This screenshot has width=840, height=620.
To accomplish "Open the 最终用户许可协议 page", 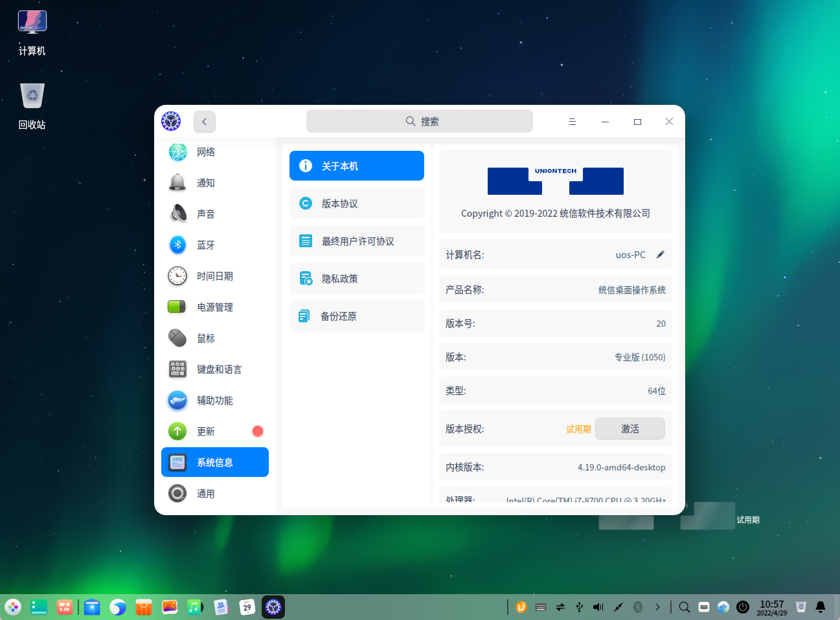I will pyautogui.click(x=357, y=241).
